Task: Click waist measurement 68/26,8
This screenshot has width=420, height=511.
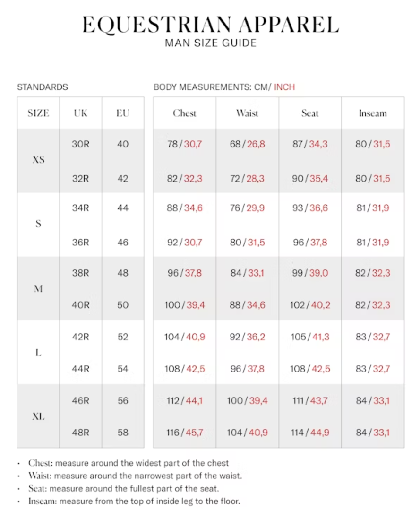Action: click(x=247, y=144)
